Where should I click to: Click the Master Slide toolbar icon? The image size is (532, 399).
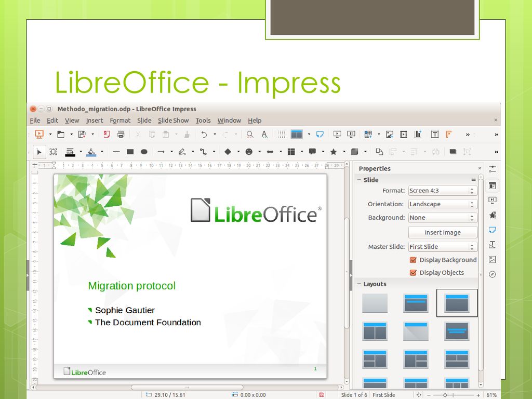[320, 135]
